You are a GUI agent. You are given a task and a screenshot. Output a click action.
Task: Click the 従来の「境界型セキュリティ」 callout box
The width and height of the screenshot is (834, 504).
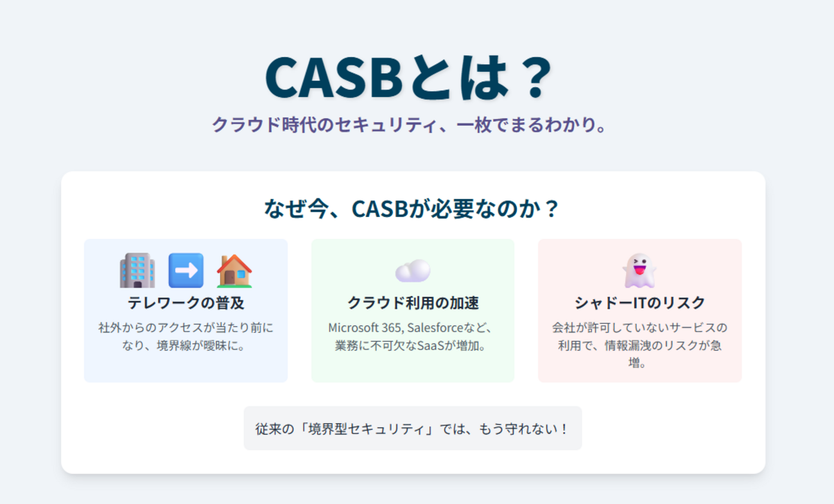coord(413,428)
